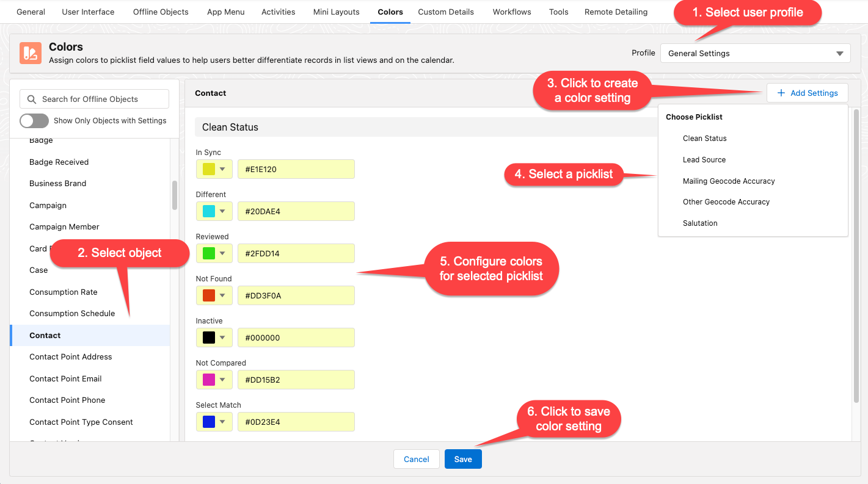This screenshot has width=868, height=484.
Task: Click the search magnifier icon in sidebar
Action: pyautogui.click(x=31, y=99)
